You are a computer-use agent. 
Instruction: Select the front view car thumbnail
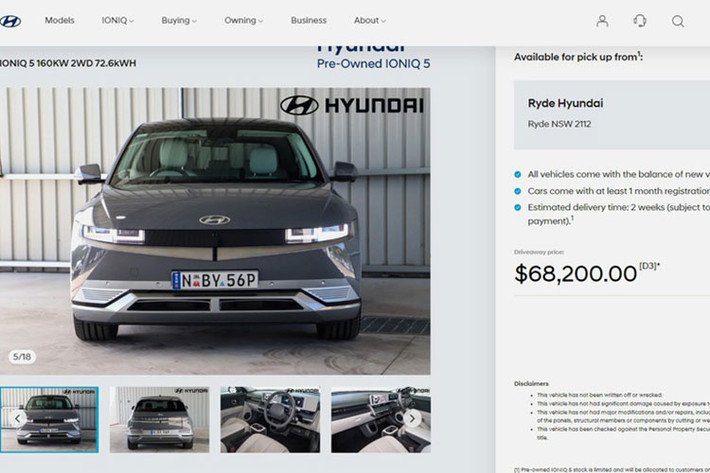49,420
